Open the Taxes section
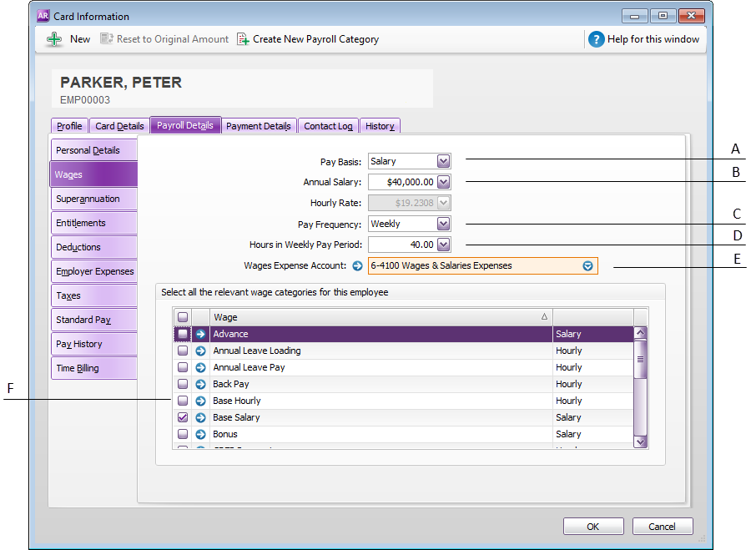Viewport: 756px width, 550px height. pyautogui.click(x=94, y=295)
